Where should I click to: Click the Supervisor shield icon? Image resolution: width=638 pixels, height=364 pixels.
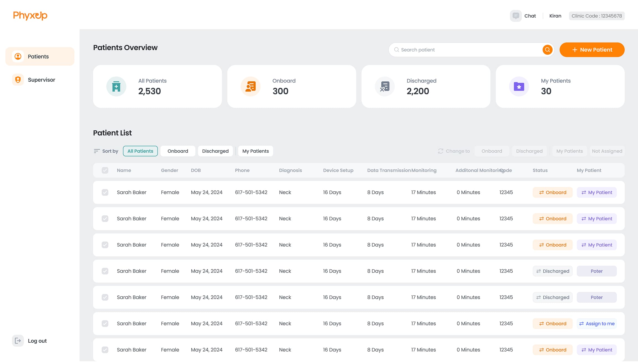(x=18, y=80)
